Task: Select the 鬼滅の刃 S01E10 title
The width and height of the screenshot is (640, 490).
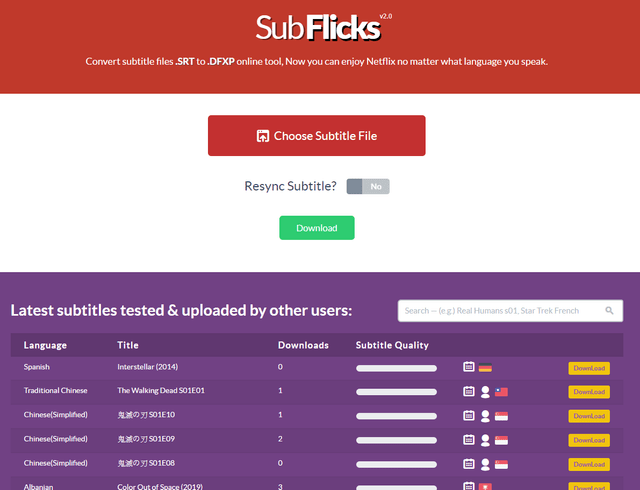Action: click(146, 414)
